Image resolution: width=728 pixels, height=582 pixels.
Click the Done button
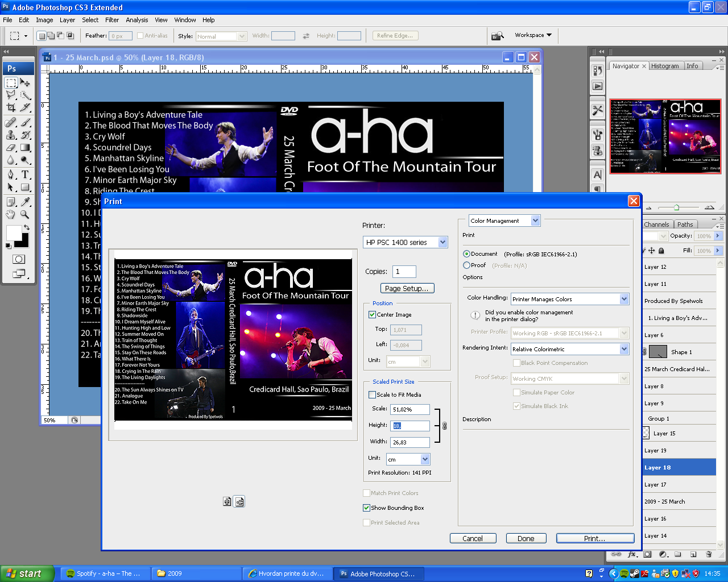click(526, 538)
